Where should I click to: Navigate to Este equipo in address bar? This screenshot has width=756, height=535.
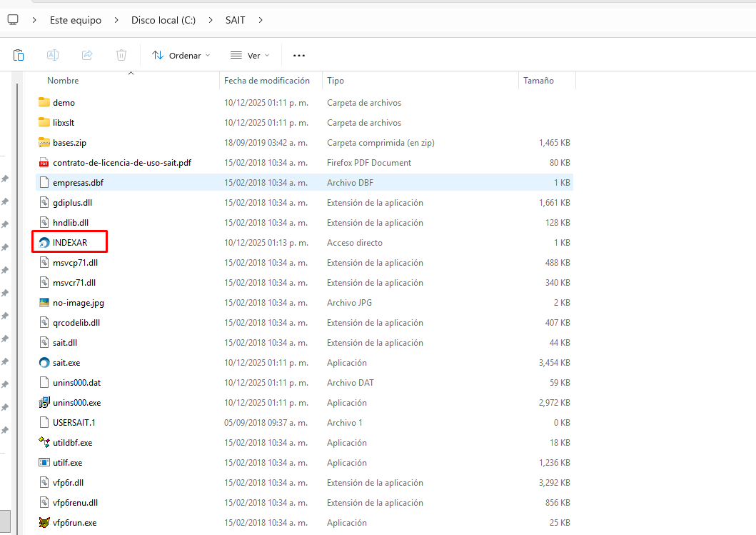point(76,20)
